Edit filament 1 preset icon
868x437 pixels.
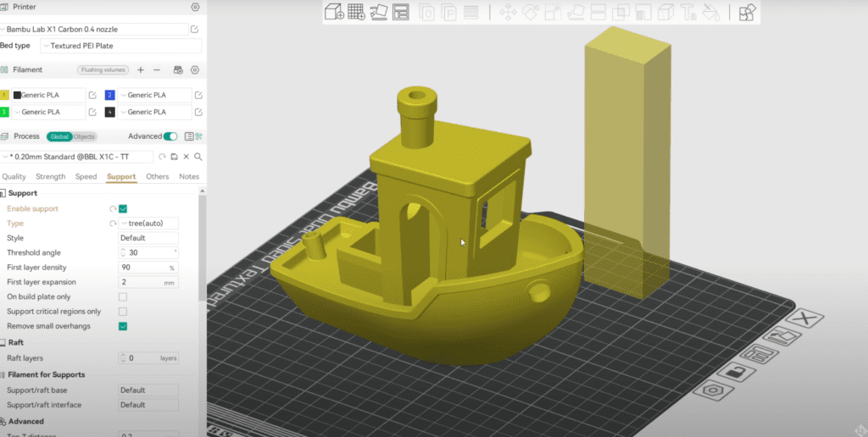[92, 95]
